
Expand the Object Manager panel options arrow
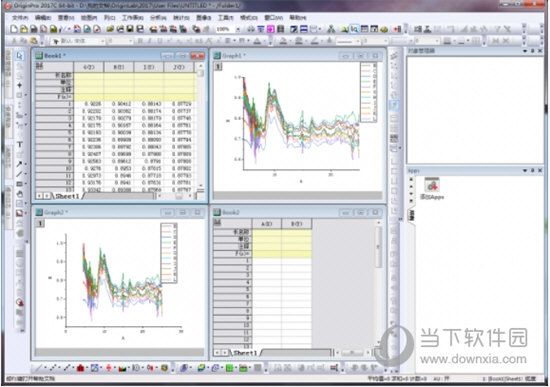[525, 51]
